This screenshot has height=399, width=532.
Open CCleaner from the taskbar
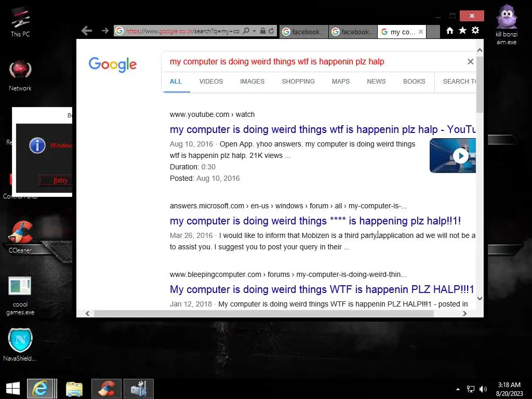[x=107, y=389]
